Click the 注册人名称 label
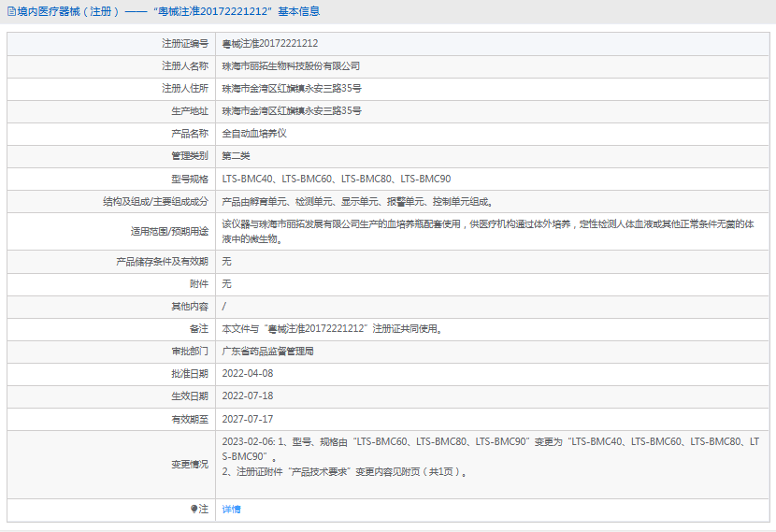 click(x=185, y=66)
